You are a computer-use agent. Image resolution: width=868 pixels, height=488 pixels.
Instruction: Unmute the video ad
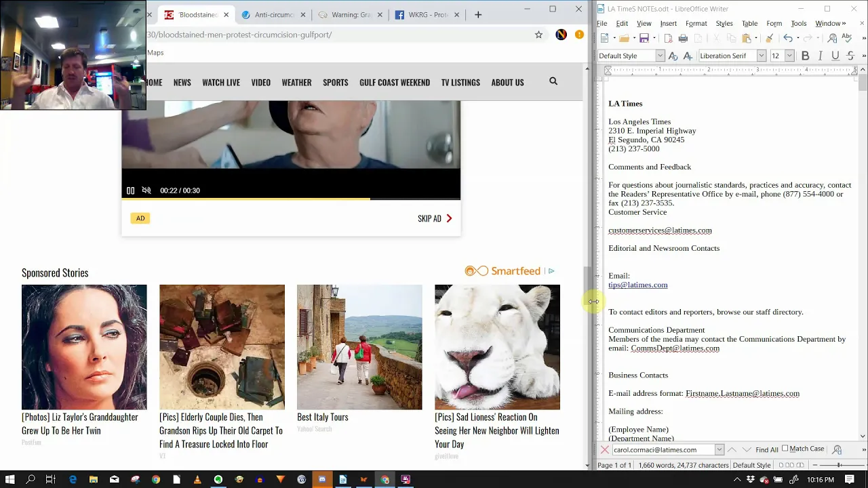tap(146, 190)
